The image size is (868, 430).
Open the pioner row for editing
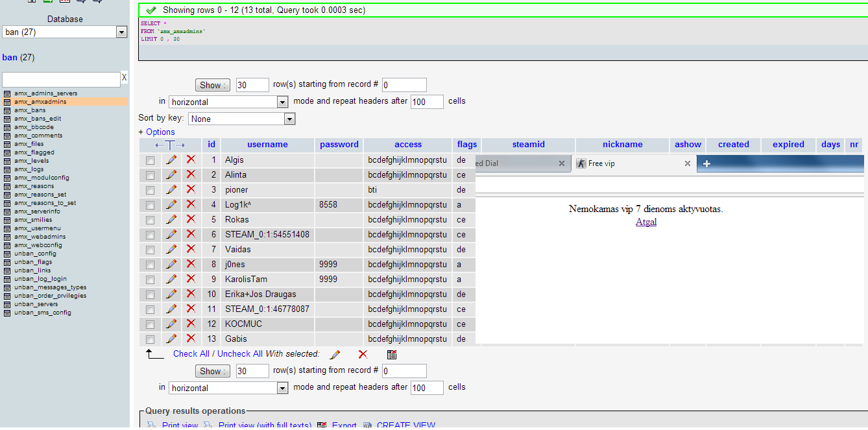171,189
